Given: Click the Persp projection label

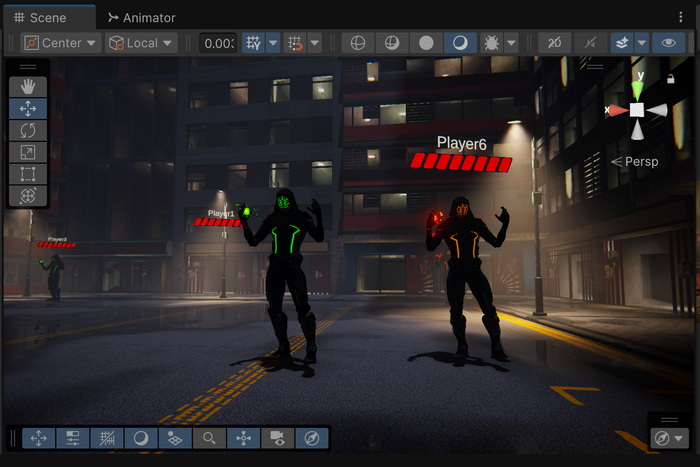Looking at the screenshot, I should (640, 162).
